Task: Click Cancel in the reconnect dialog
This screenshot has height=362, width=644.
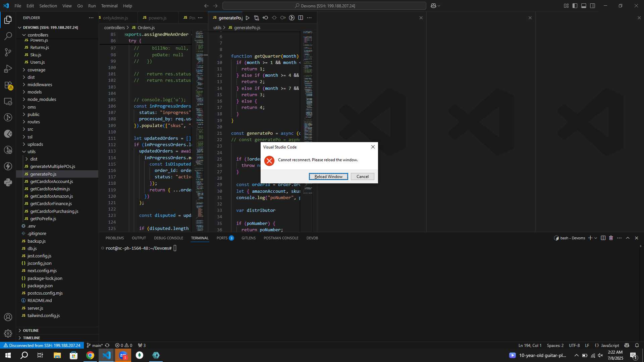Action: point(362,177)
